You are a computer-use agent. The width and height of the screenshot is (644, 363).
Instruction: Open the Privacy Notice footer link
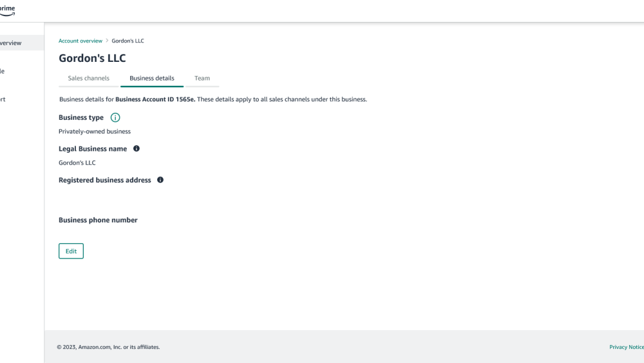pyautogui.click(x=626, y=347)
